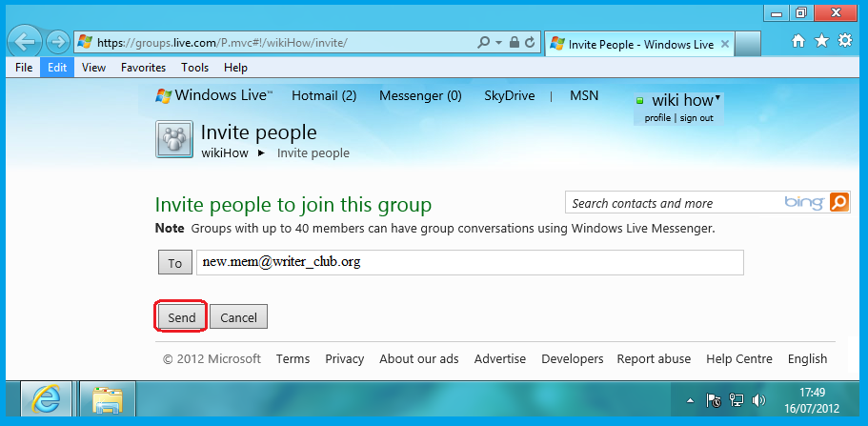Open a new blank tab
Screen dimensions: 868x426
click(747, 43)
